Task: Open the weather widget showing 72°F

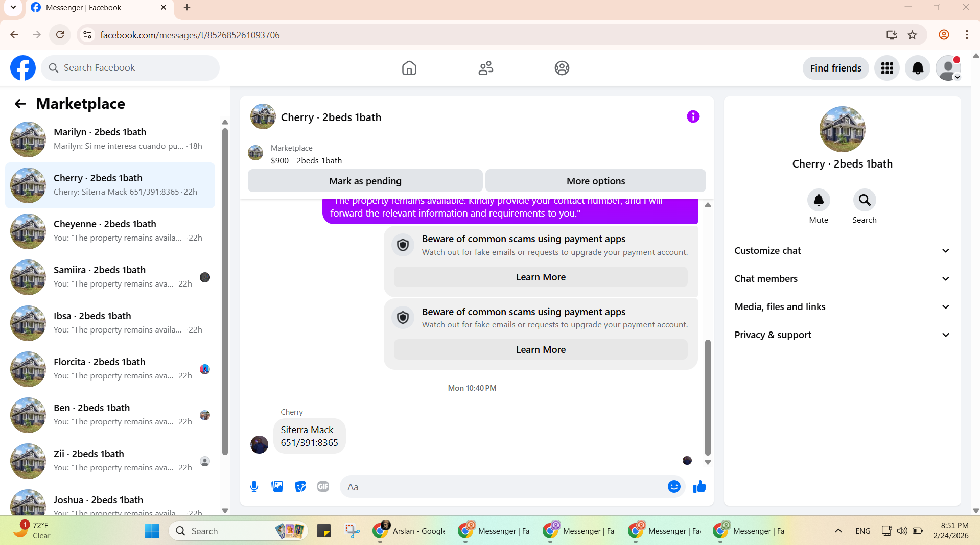Action: click(x=32, y=531)
